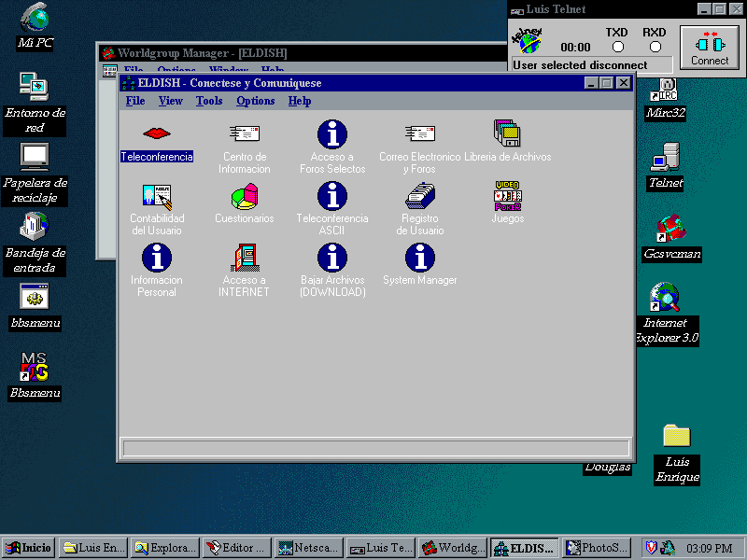
Task: Open Registro de Usuario icon
Action: pos(419,196)
